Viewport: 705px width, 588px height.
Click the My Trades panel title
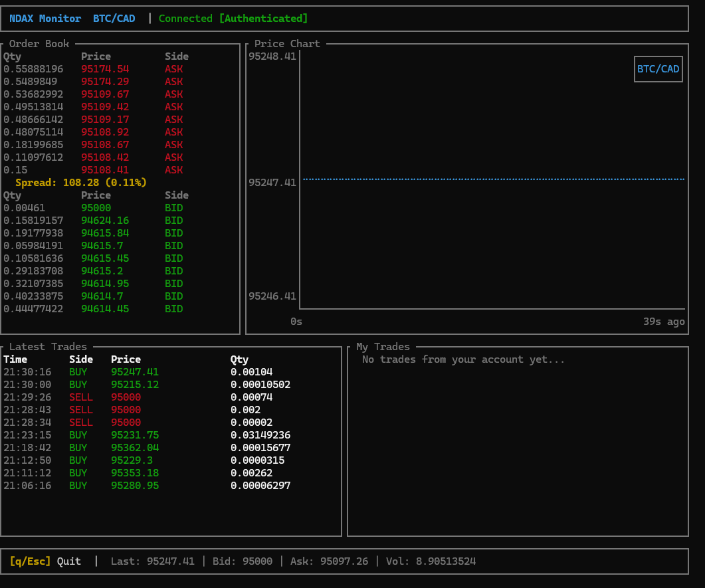click(384, 346)
